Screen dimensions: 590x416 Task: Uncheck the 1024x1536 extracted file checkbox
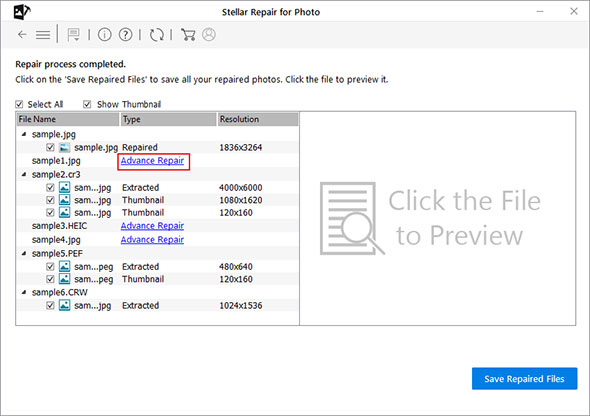point(50,305)
